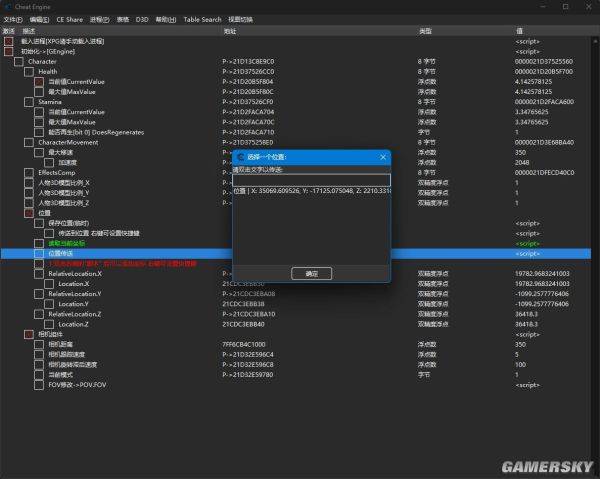Check the 最大移速 row checkbox
Screen dimensions: 600x479
click(x=39, y=152)
